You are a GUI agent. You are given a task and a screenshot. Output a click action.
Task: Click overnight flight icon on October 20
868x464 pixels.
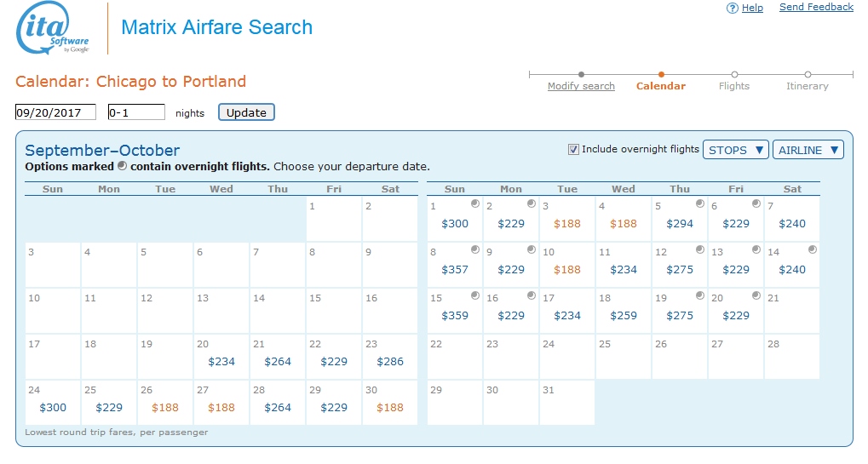tap(756, 296)
